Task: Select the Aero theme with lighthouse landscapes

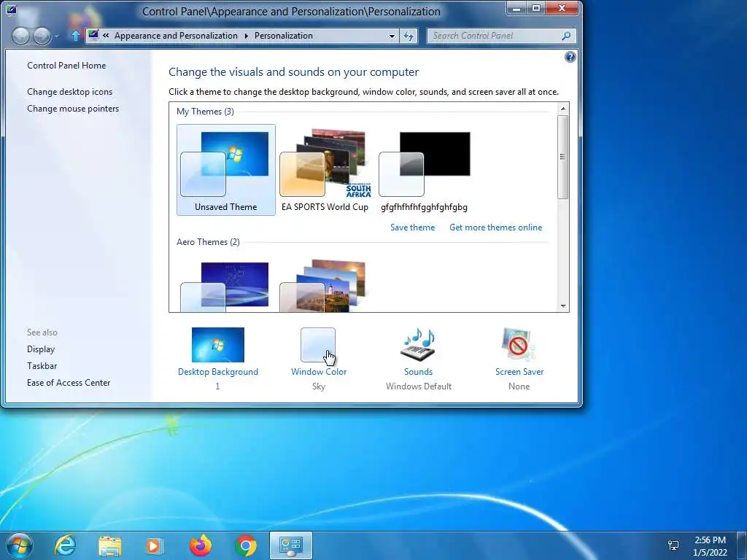Action: point(325,286)
